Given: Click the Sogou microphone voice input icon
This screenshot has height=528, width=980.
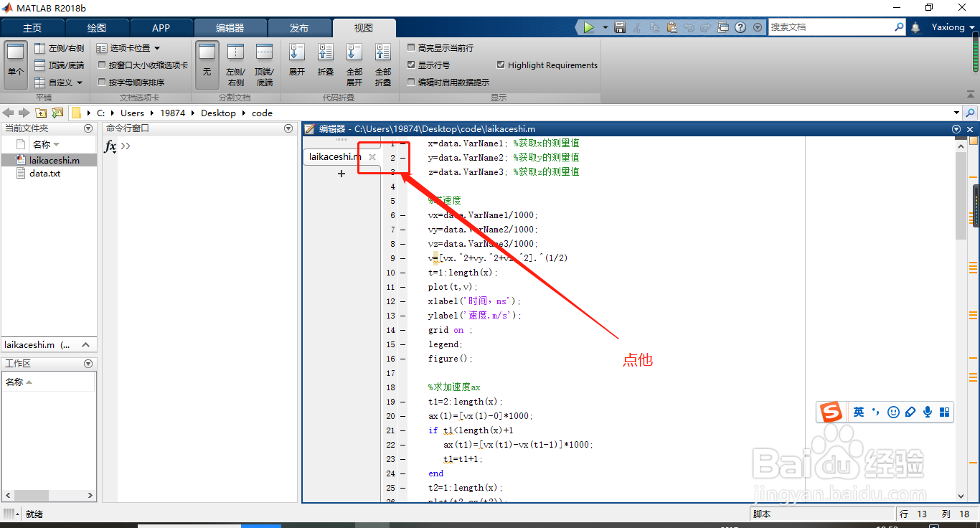Looking at the screenshot, I should coord(928,412).
